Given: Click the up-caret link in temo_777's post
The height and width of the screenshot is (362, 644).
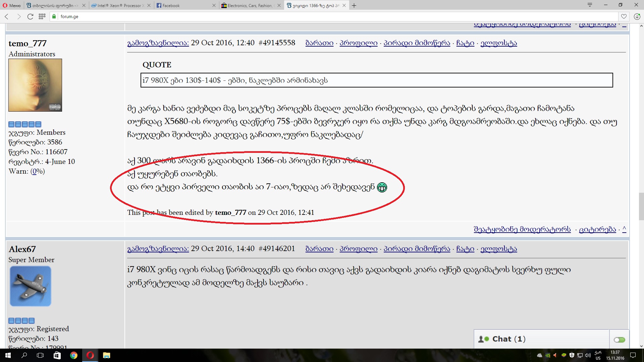Looking at the screenshot, I should (624, 229).
